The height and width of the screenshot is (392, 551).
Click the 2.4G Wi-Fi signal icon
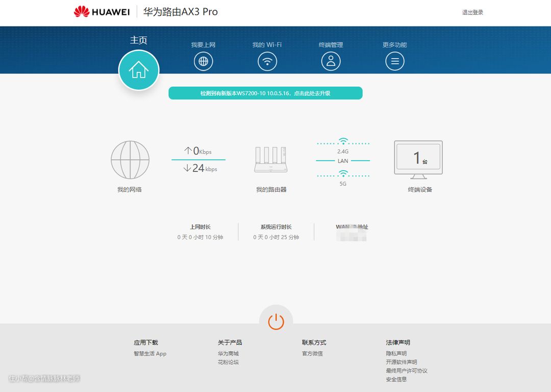343,141
